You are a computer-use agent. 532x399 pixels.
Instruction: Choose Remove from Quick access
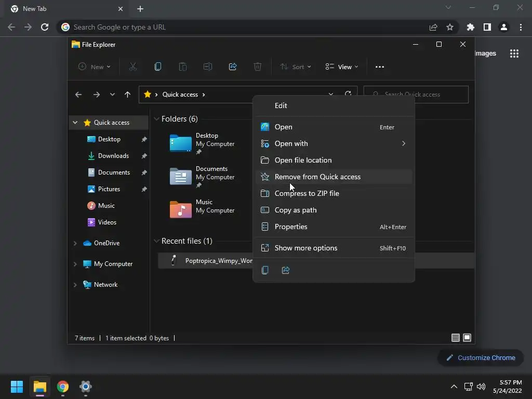click(x=334, y=177)
